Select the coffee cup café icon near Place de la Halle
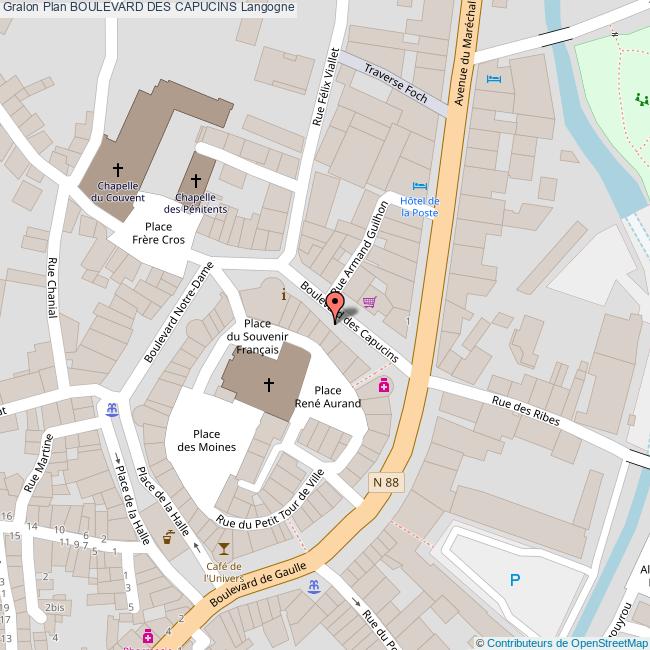Screen dimensions: 650x650 [x=168, y=537]
